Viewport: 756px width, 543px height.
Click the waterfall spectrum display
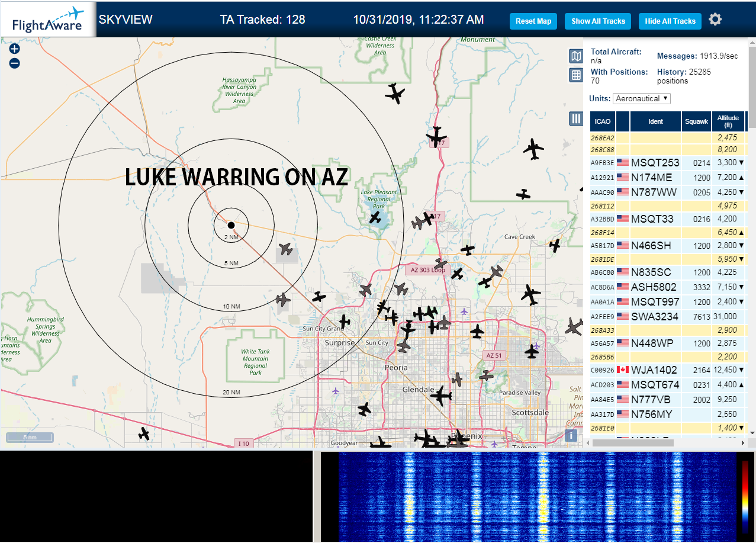537,496
